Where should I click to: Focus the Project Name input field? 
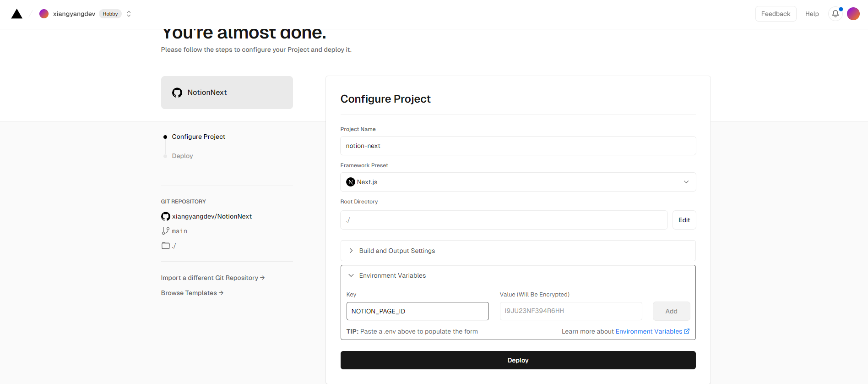coord(518,146)
